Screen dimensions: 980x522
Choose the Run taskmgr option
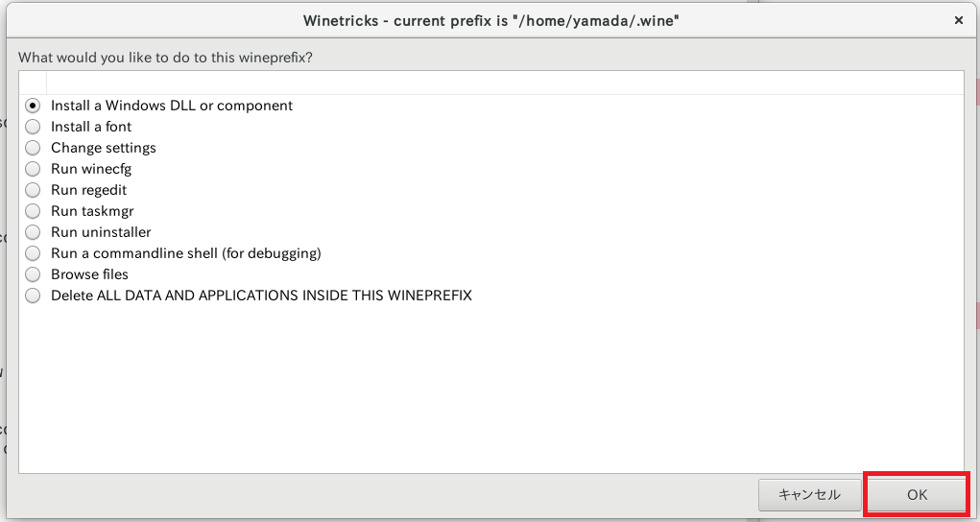[33, 211]
